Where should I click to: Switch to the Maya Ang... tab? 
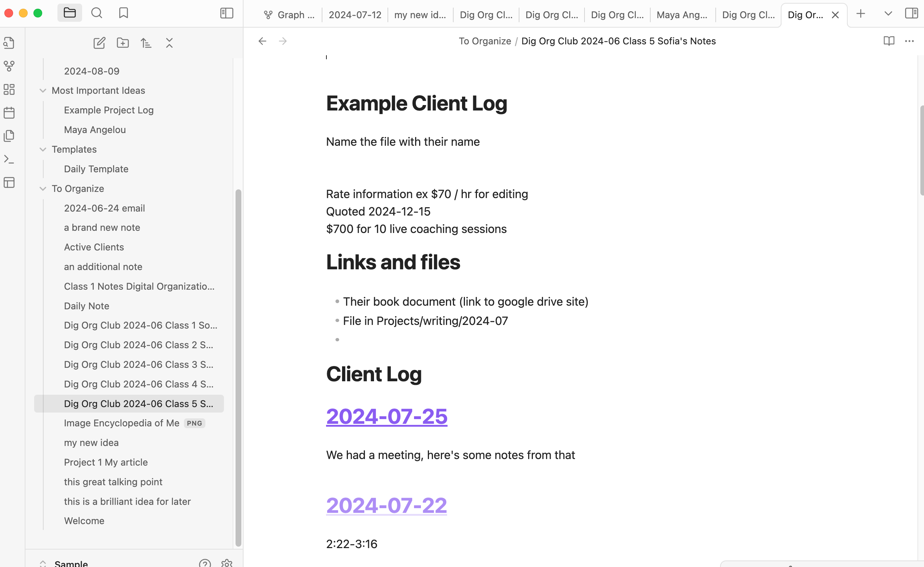682,15
